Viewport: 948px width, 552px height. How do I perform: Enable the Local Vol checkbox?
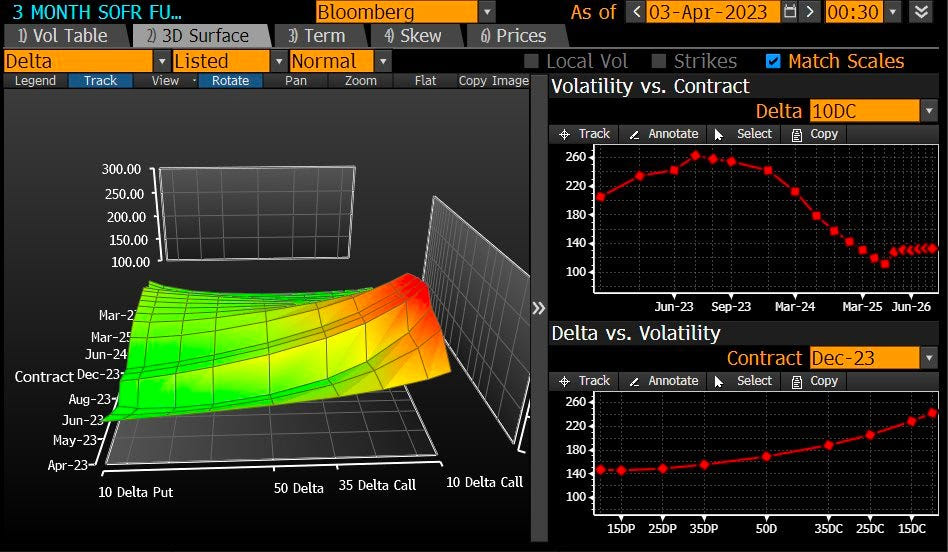532,61
